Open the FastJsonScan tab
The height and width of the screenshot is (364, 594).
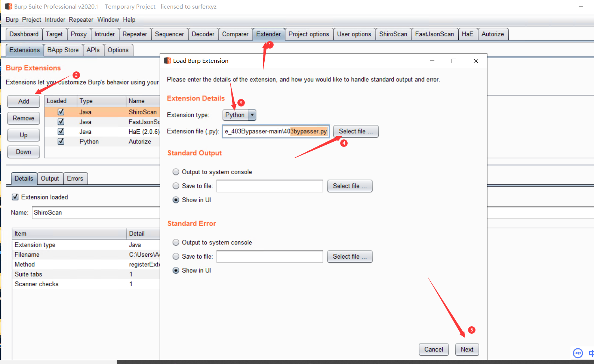coord(434,34)
